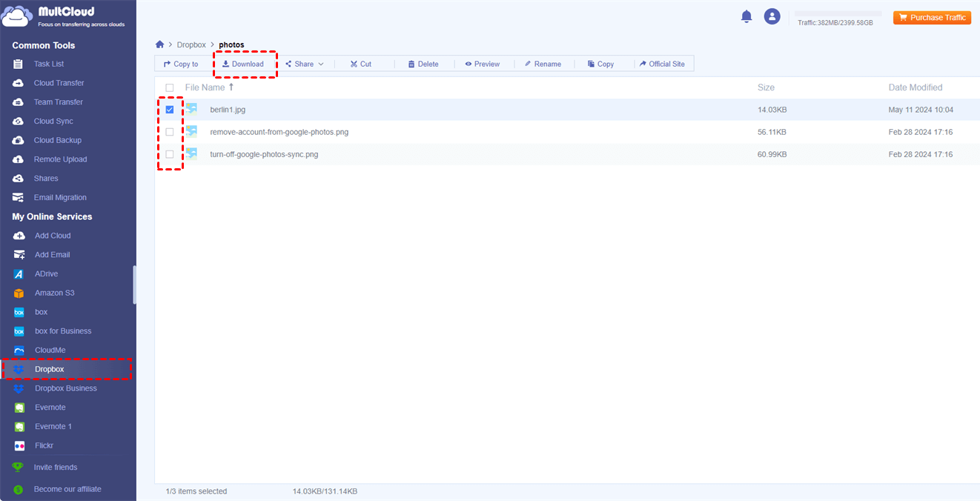The image size is (980, 501).
Task: Click the Invite friends trophy icon
Action: point(18,468)
